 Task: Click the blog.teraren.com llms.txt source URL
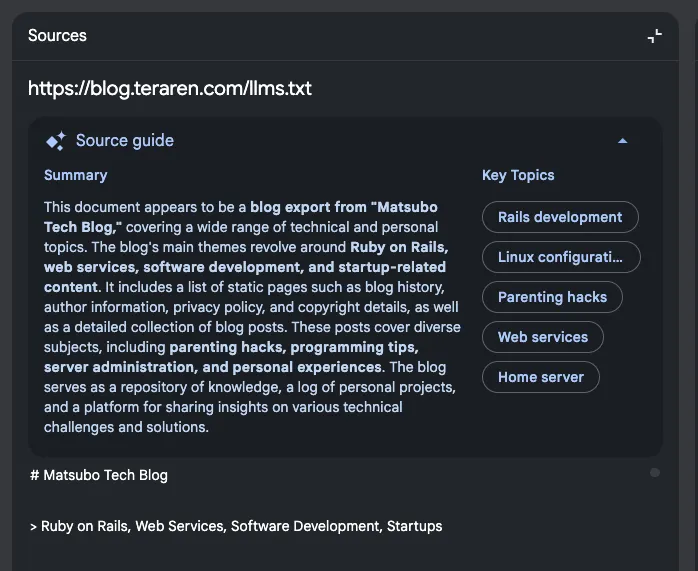pyautogui.click(x=170, y=89)
